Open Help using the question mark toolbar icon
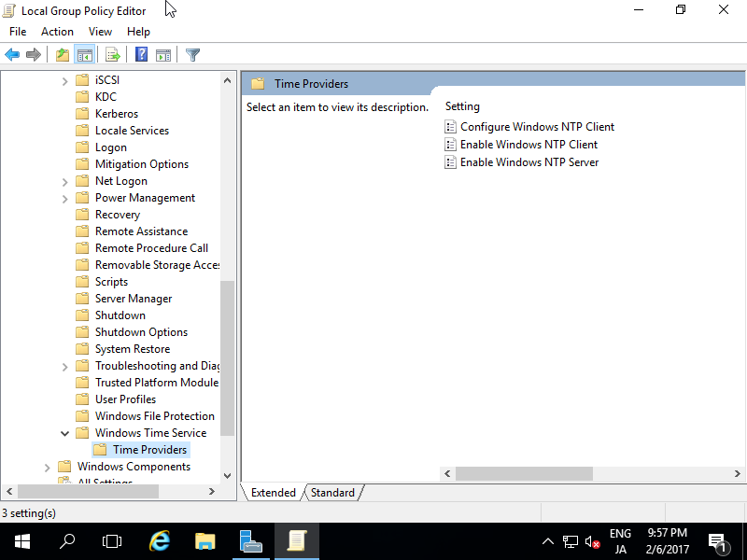 [140, 54]
